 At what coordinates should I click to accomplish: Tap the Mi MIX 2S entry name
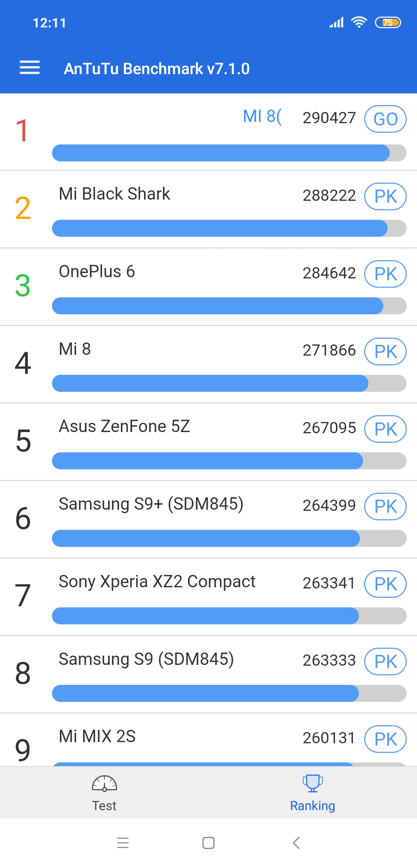coord(97,736)
